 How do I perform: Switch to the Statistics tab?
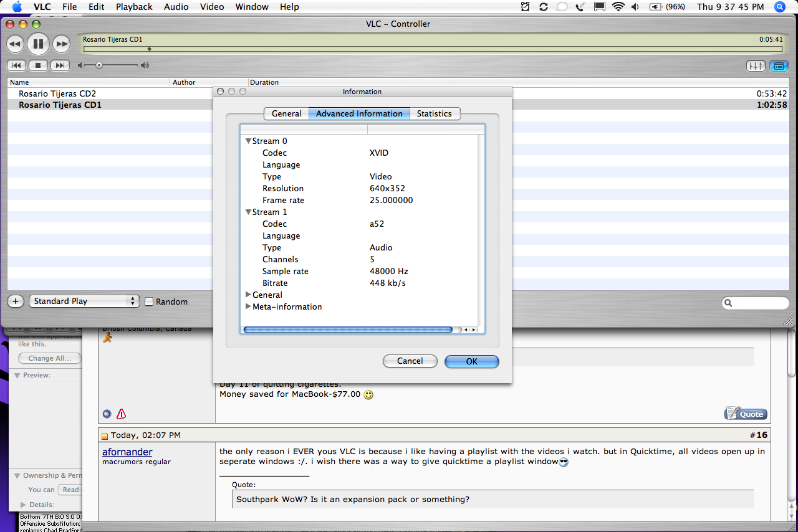coord(435,113)
